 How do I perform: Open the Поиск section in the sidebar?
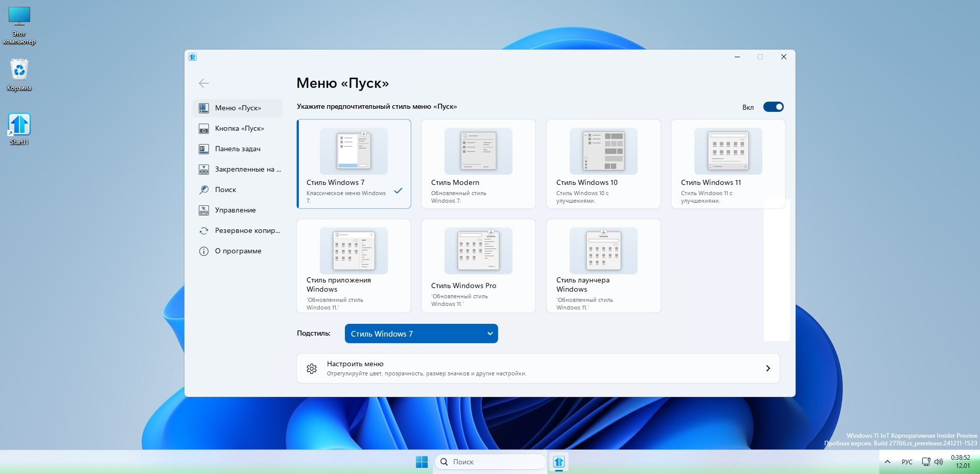tap(238, 189)
